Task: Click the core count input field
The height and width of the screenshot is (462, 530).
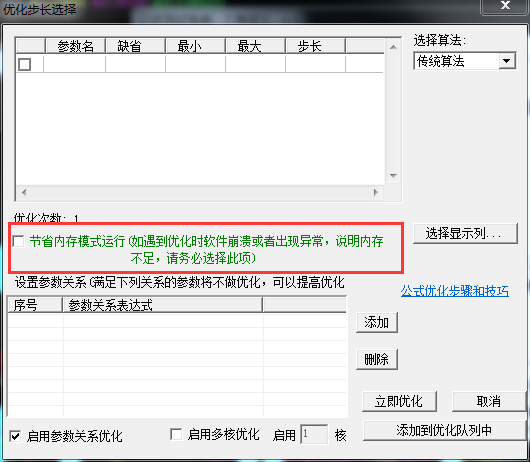Action: [314, 434]
